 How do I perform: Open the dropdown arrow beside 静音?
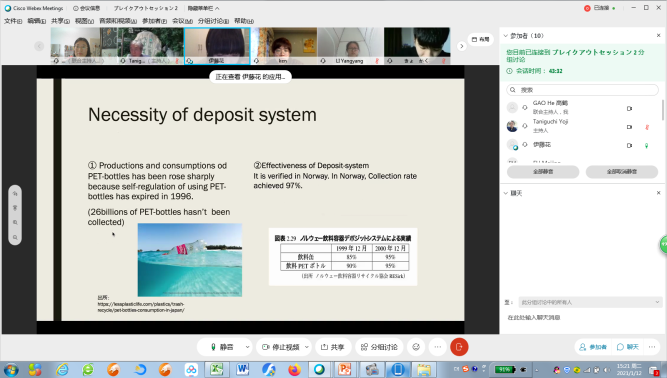click(x=247, y=347)
